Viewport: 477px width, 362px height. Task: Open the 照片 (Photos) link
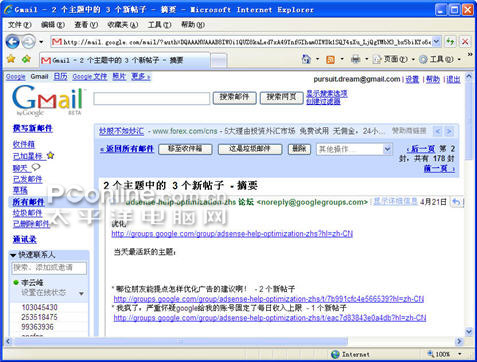pyautogui.click(x=119, y=77)
